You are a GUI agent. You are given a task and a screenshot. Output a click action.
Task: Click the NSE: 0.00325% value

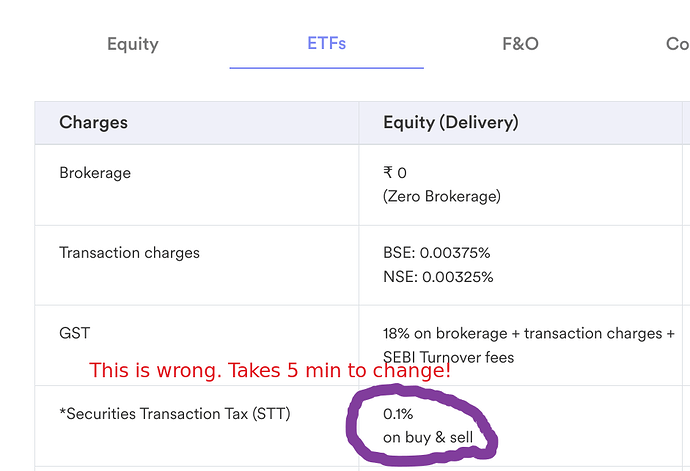pos(438,277)
